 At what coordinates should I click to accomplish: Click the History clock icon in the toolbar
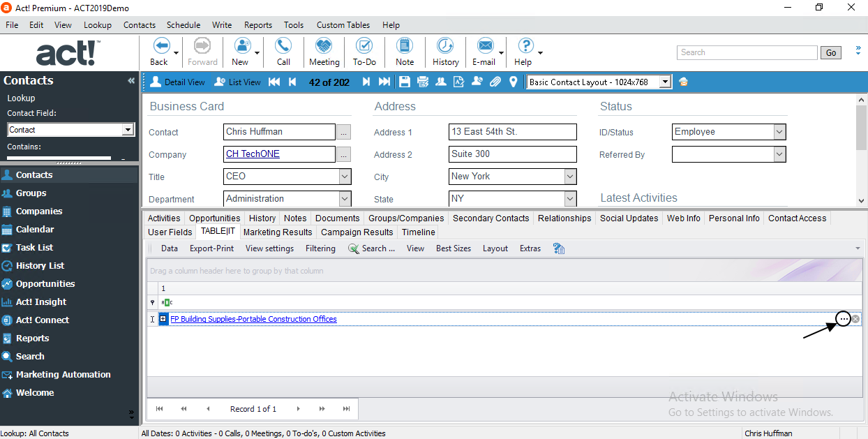coord(445,51)
